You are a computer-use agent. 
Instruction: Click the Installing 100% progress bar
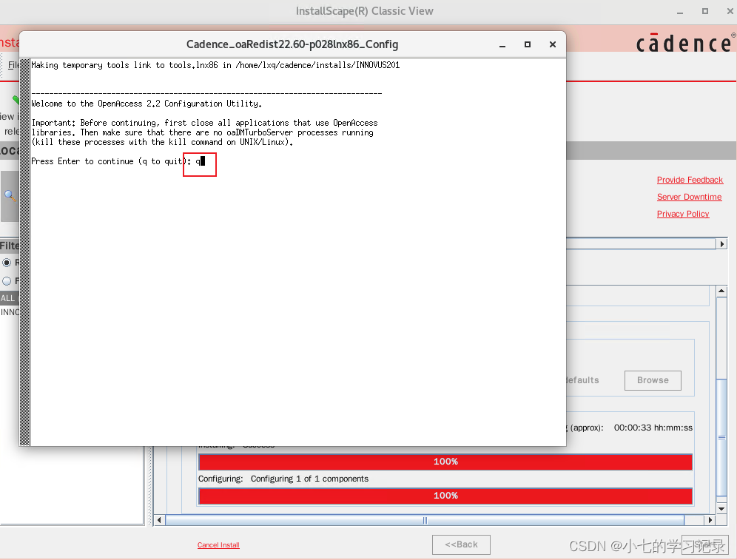445,462
